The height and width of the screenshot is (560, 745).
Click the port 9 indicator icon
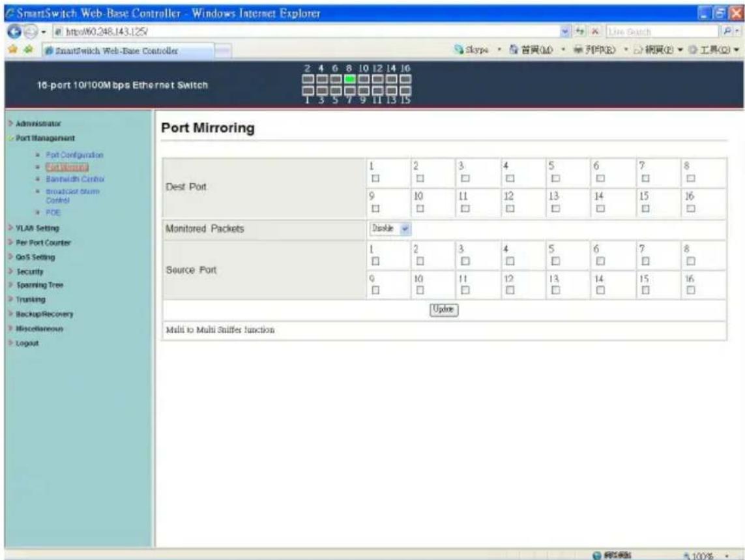tap(364, 91)
